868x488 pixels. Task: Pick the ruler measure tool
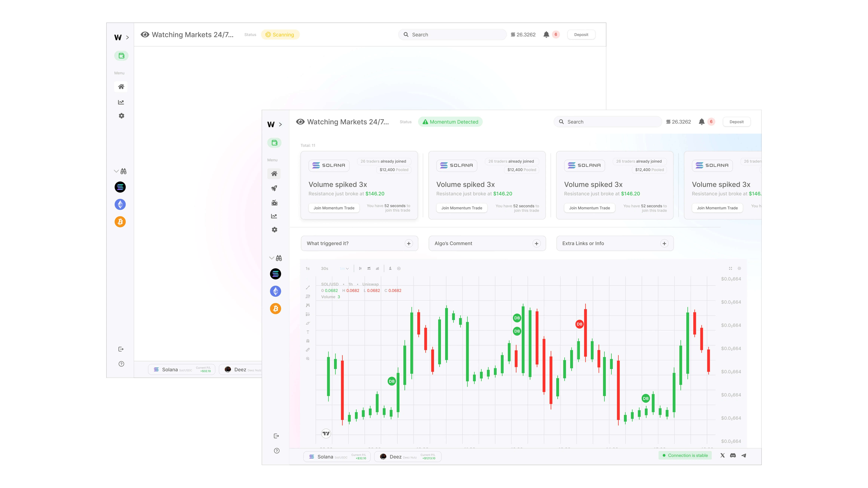pyautogui.click(x=308, y=350)
